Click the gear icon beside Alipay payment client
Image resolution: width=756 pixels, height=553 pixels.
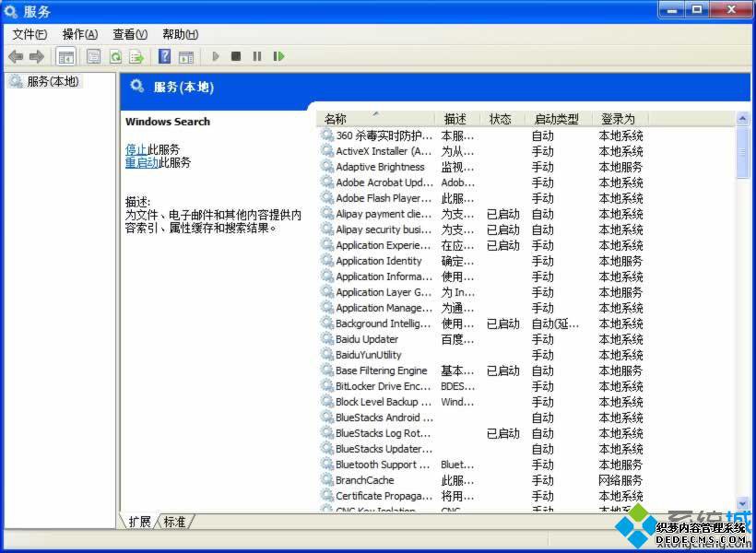click(327, 214)
